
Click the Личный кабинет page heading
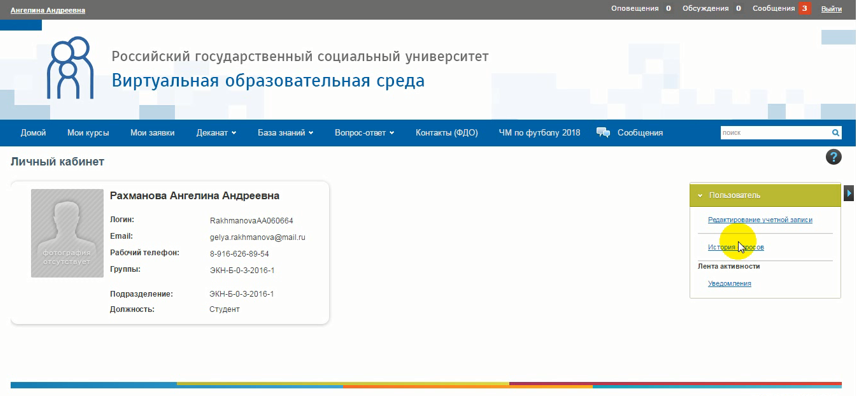coord(57,162)
